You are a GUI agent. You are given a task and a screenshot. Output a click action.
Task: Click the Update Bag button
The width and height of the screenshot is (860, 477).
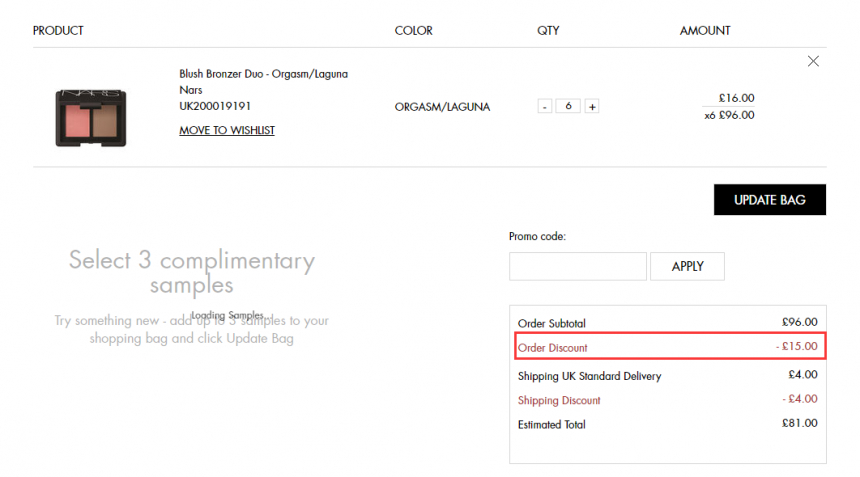click(x=770, y=200)
